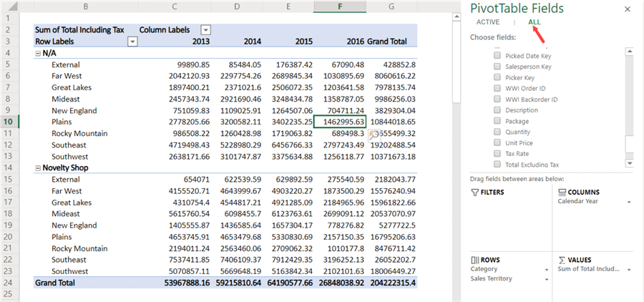The image size is (644, 302).
Task: Switch to the ALL fields tab
Action: [x=535, y=22]
